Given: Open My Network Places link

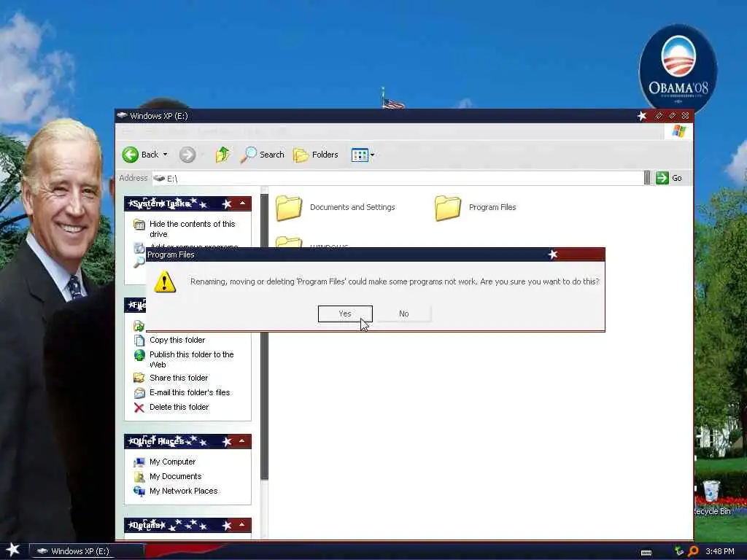Looking at the screenshot, I should [183, 491].
